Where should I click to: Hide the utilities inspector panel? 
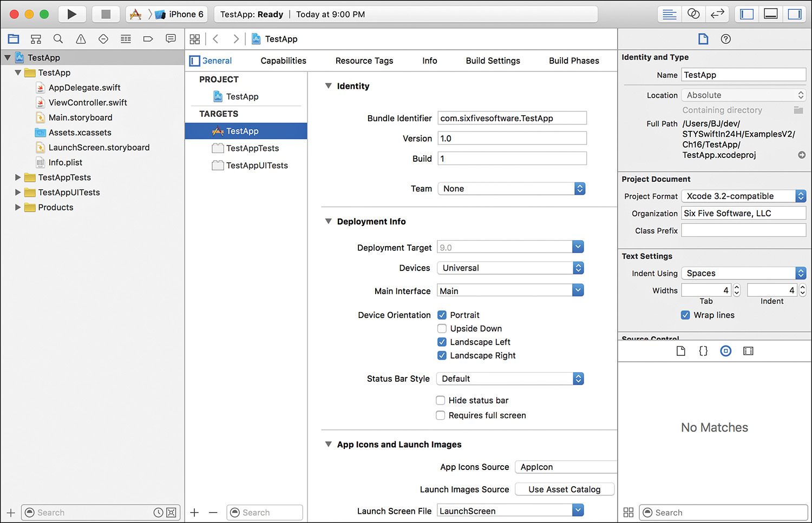tap(795, 14)
